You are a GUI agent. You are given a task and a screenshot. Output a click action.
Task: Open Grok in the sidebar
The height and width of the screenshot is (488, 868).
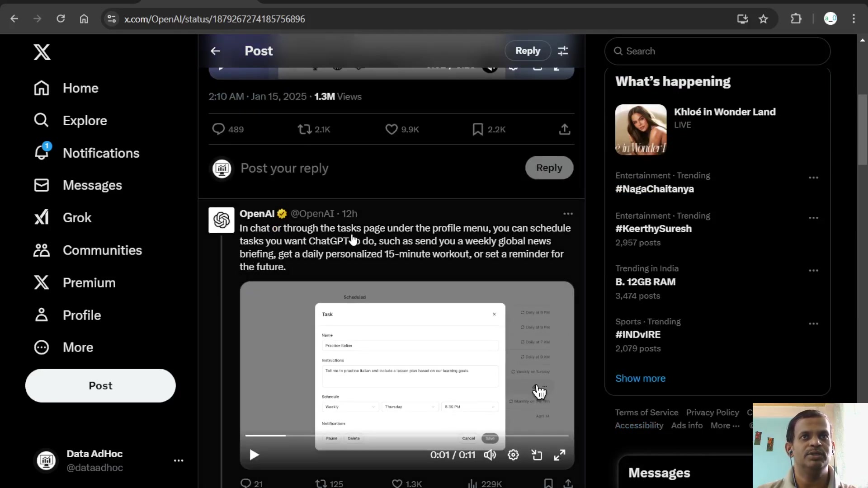pyautogui.click(x=62, y=218)
